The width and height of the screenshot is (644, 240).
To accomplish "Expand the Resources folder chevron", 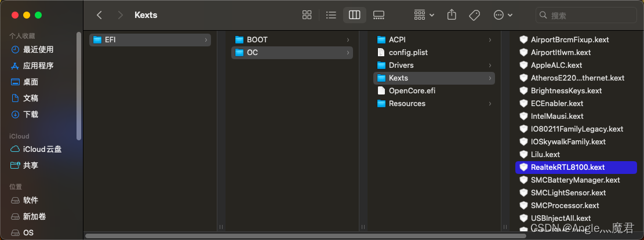I will (490, 104).
